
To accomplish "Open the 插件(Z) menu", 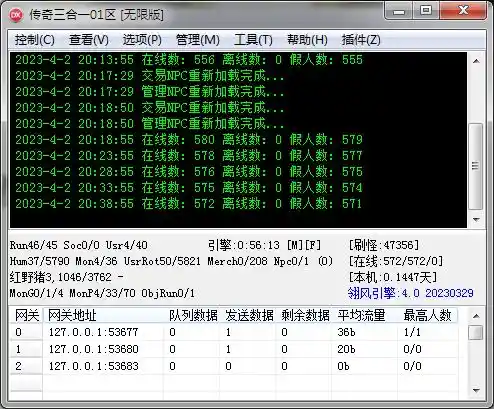I will click(361, 40).
